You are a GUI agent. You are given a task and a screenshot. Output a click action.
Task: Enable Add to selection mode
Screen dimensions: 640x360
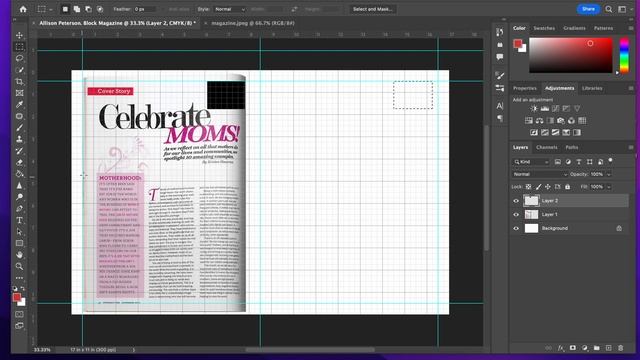click(x=77, y=9)
